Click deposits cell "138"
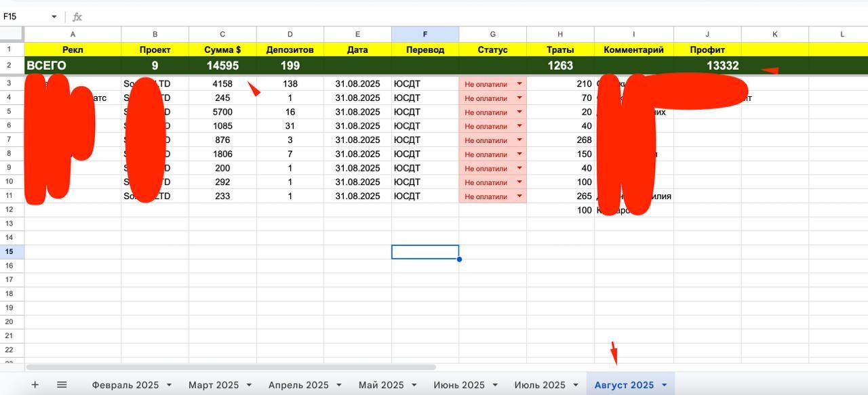The image size is (868, 395). click(290, 84)
